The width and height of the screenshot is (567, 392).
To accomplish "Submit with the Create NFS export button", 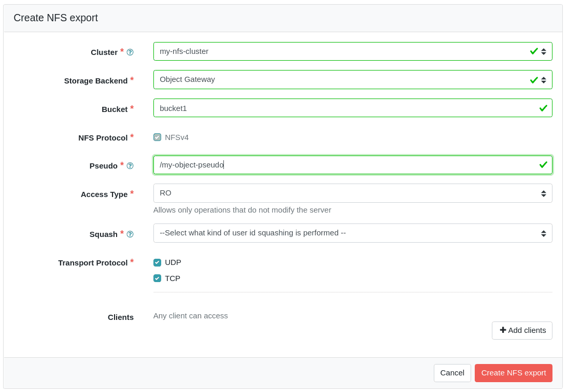I will click(x=513, y=373).
